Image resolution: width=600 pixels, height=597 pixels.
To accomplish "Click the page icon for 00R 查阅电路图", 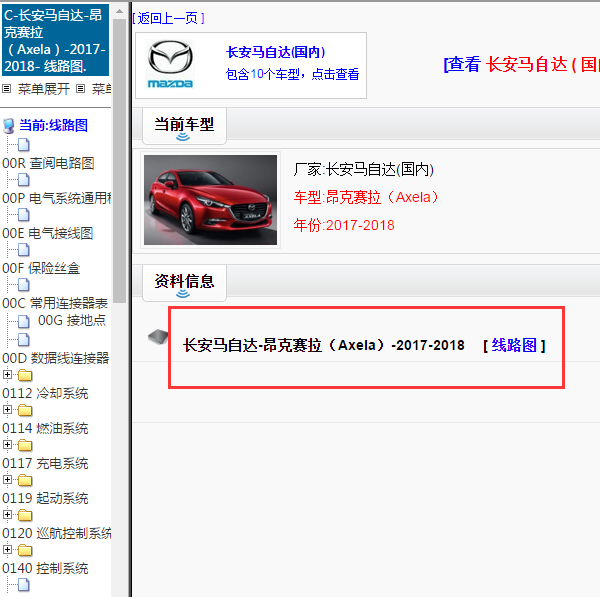I will pos(24,145).
